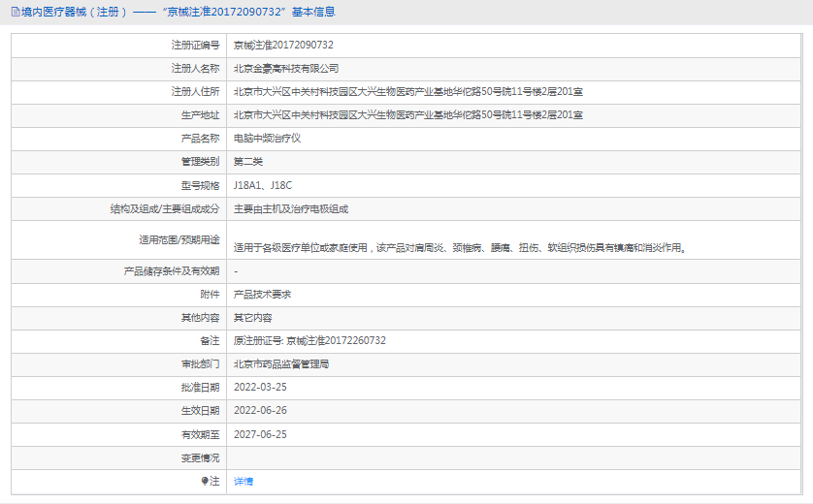This screenshot has width=813, height=504.
Task: Click the 附件 row label
Action: pos(210,295)
